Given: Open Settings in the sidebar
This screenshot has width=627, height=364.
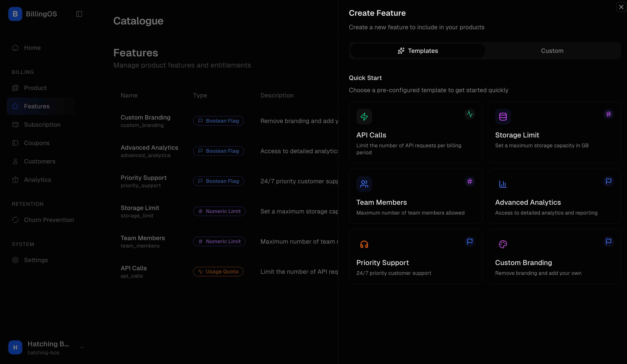Looking at the screenshot, I should (x=36, y=260).
